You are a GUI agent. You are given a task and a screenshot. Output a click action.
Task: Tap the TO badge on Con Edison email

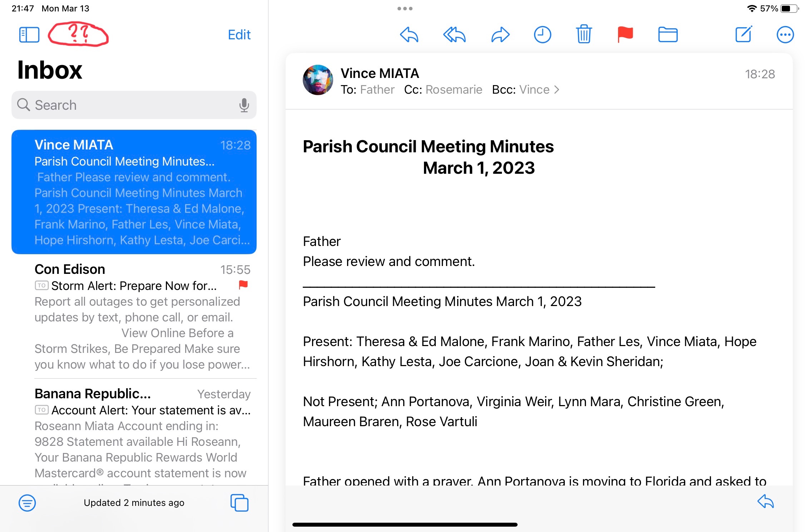(41, 286)
